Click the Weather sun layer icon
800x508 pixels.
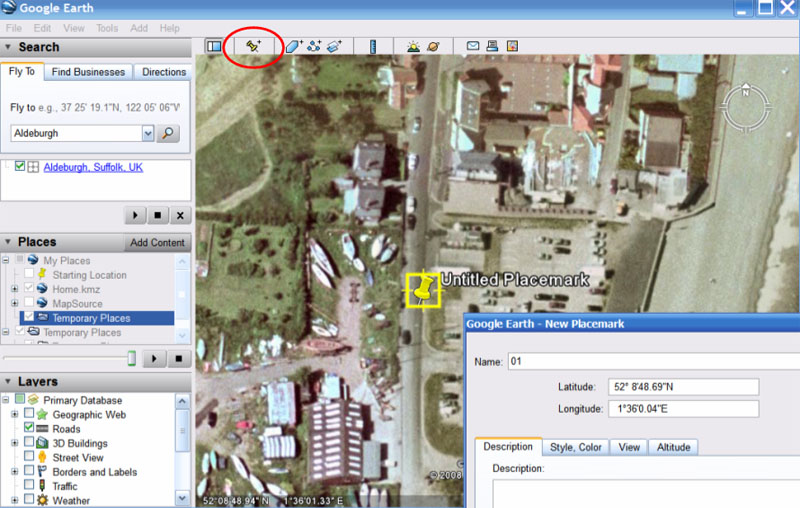click(x=42, y=500)
